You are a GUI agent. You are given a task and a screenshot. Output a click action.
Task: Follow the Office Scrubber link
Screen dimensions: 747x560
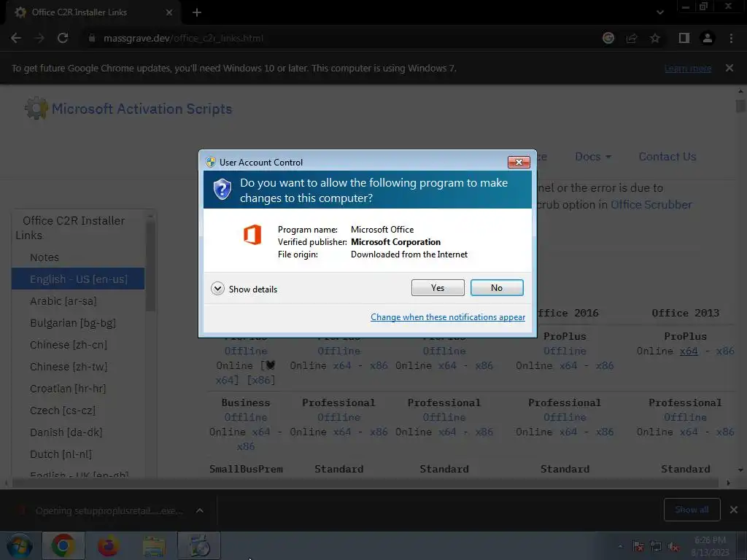tap(651, 205)
